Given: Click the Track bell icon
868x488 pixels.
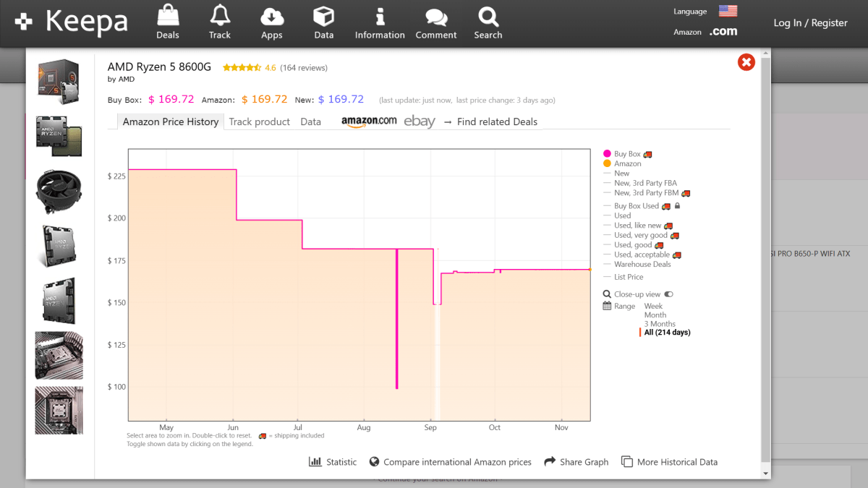Looking at the screenshot, I should tap(220, 15).
